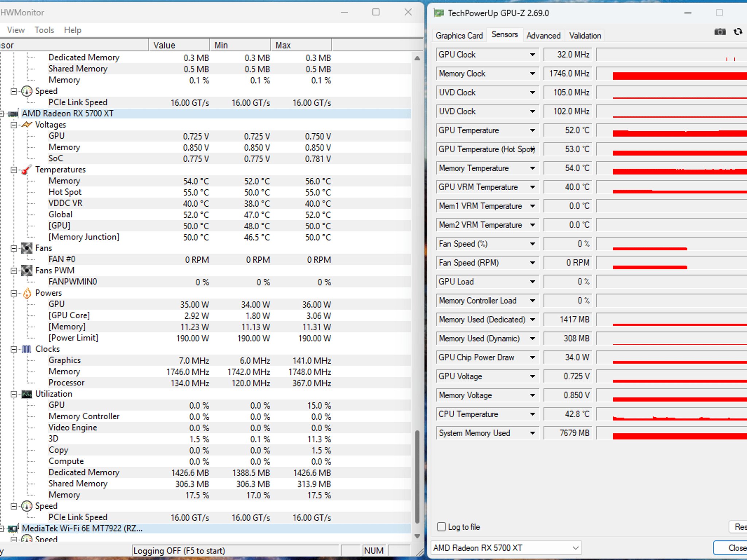Switch to the Advanced tab in GPU-Z

[x=543, y=36]
